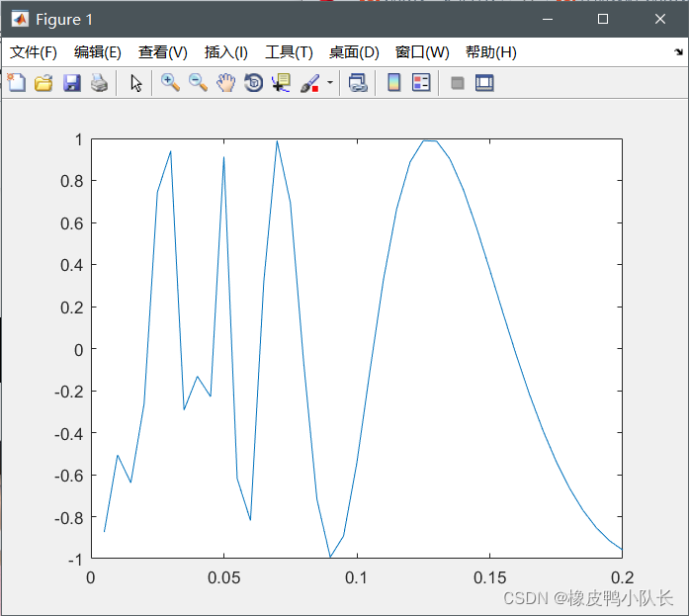This screenshot has height=616, width=689.
Task: Open the 插入(I) menu
Action: [x=226, y=52]
